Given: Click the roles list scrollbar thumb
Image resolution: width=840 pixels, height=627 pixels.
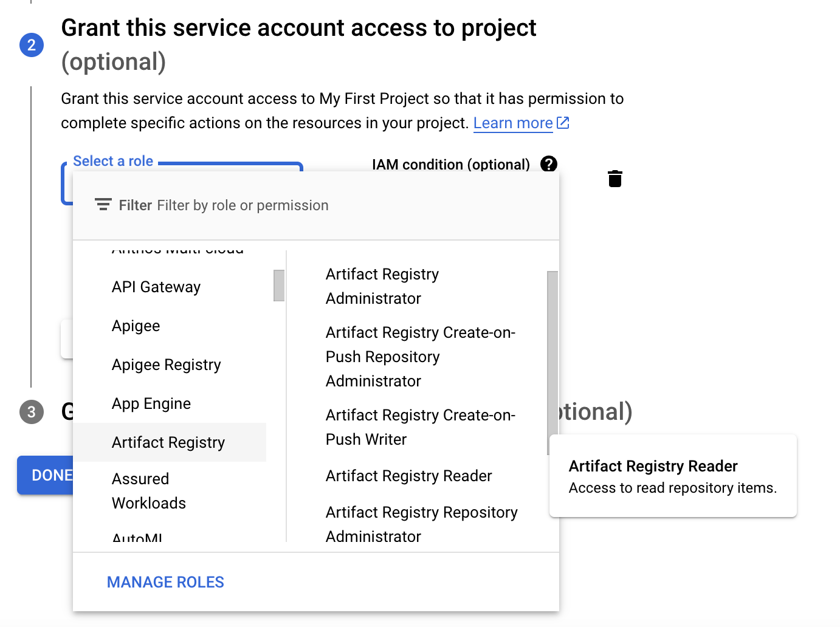Looking at the screenshot, I should (x=553, y=363).
